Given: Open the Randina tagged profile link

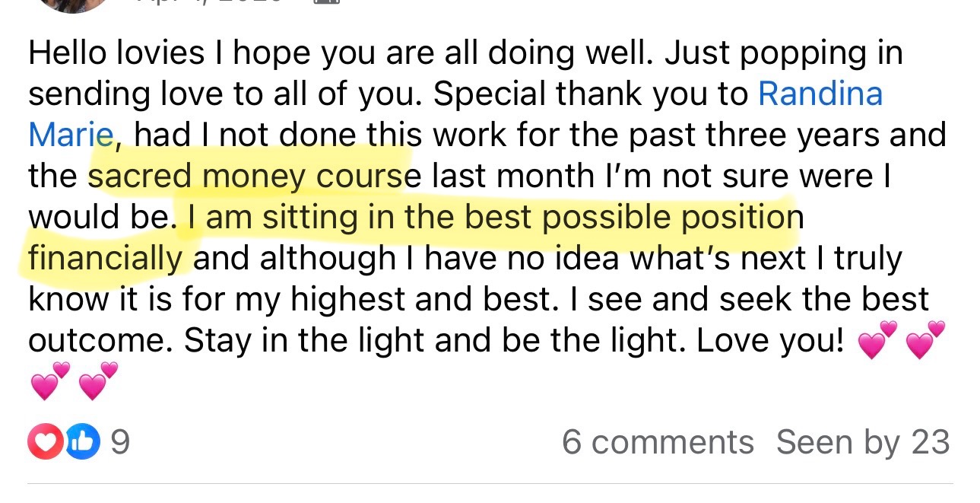Looking at the screenshot, I should (x=820, y=94).
